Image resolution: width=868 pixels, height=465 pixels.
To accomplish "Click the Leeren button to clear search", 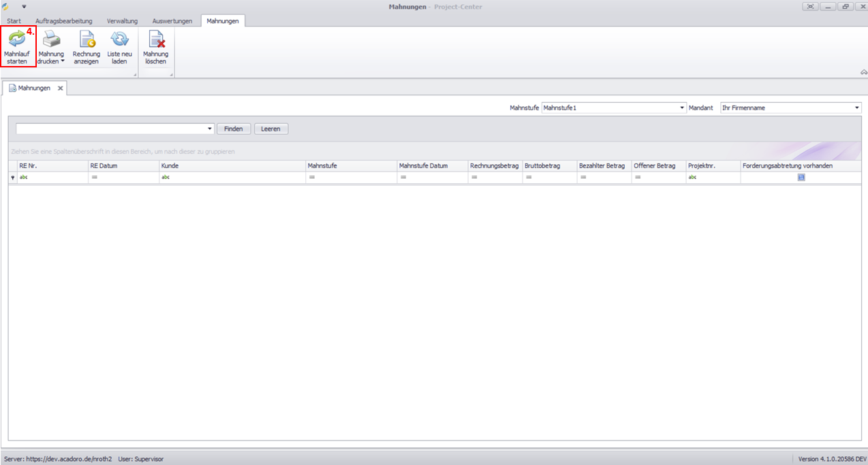I will point(271,129).
